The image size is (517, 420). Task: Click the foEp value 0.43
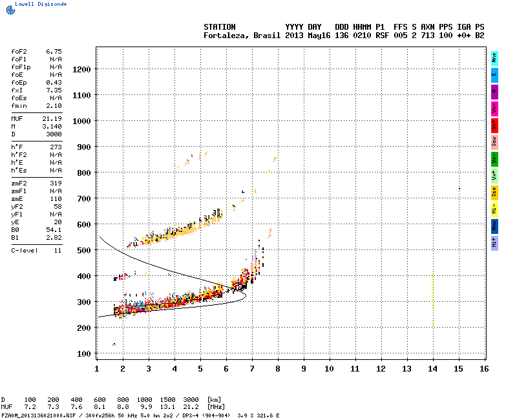54,83
